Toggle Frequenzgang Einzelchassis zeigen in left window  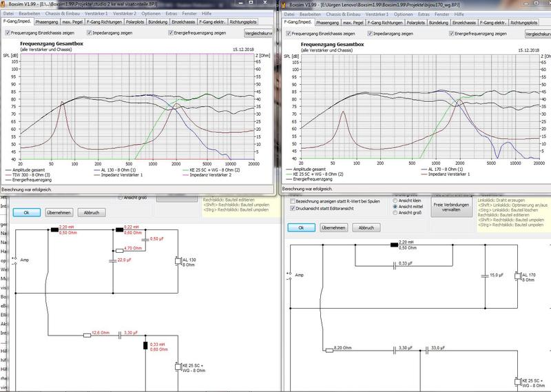point(8,32)
